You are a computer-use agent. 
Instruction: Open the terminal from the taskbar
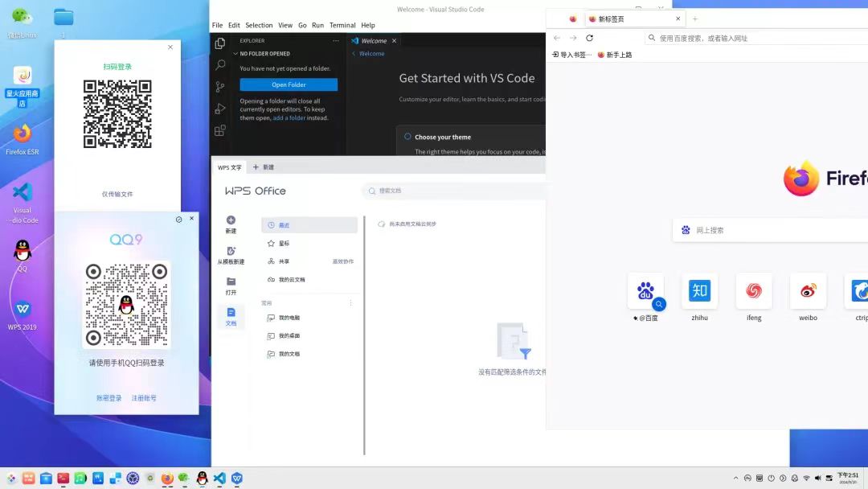coord(63,479)
